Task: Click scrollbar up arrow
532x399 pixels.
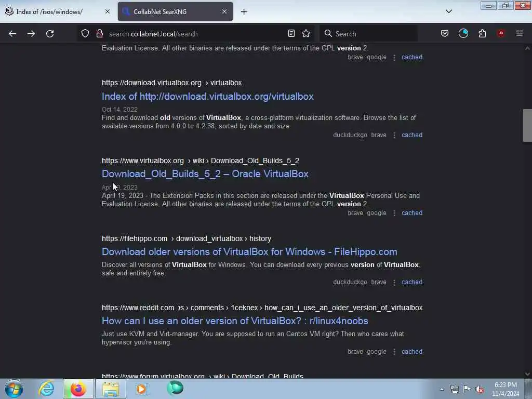Action: tap(527, 48)
